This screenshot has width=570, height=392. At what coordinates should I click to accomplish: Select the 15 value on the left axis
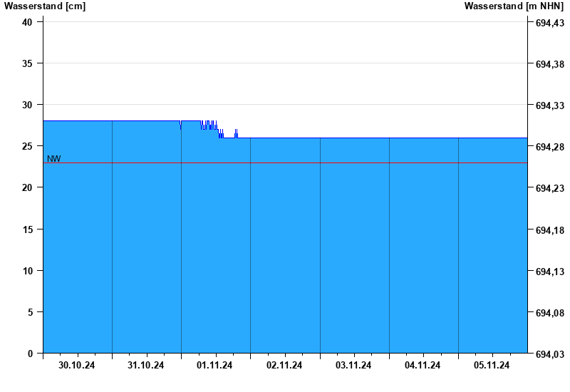click(x=27, y=229)
